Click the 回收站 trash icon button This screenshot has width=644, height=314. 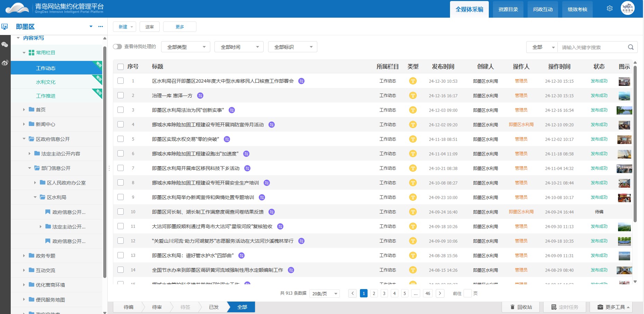click(x=521, y=307)
